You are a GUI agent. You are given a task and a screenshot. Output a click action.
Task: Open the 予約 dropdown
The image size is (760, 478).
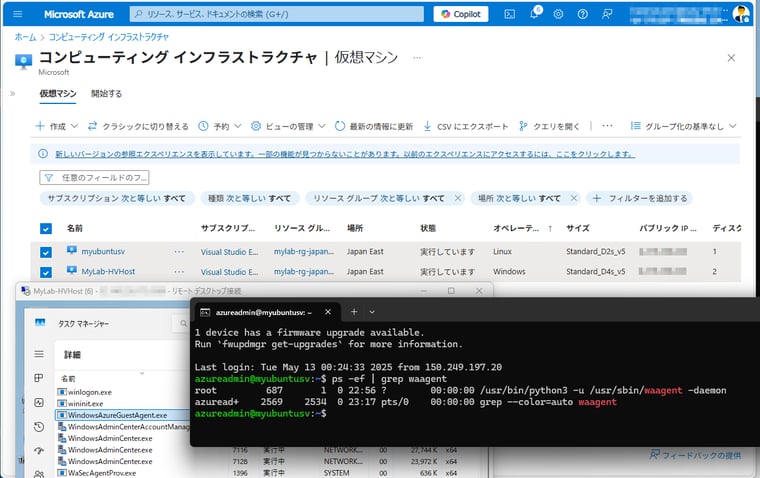click(x=220, y=126)
